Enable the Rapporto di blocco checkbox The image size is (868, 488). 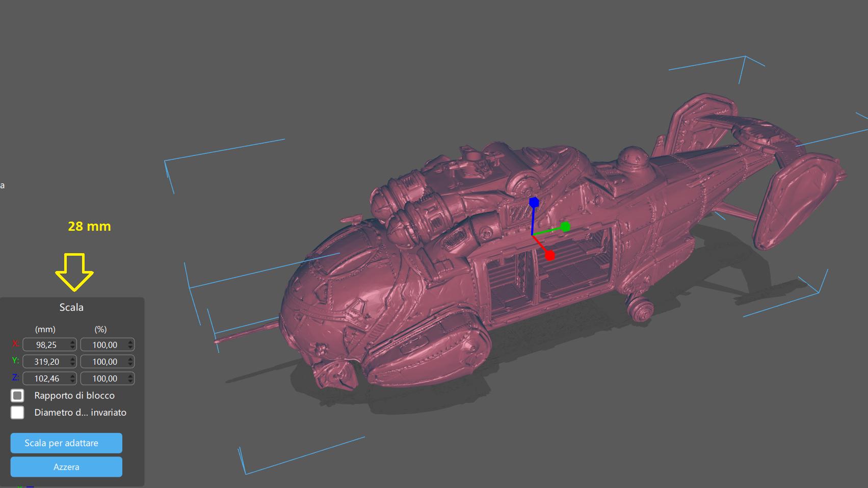coord(17,395)
